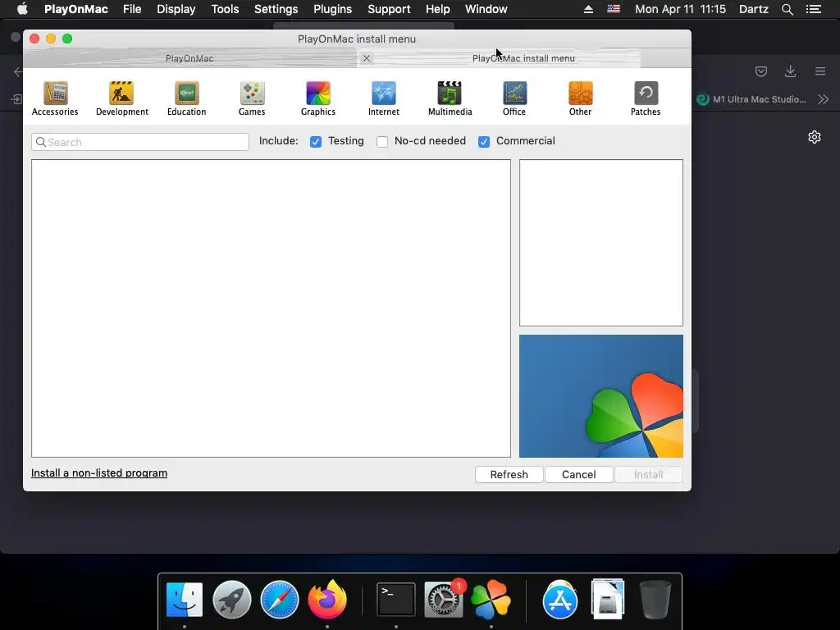Uncheck the Testing checkbox
The height and width of the screenshot is (630, 840).
click(316, 141)
